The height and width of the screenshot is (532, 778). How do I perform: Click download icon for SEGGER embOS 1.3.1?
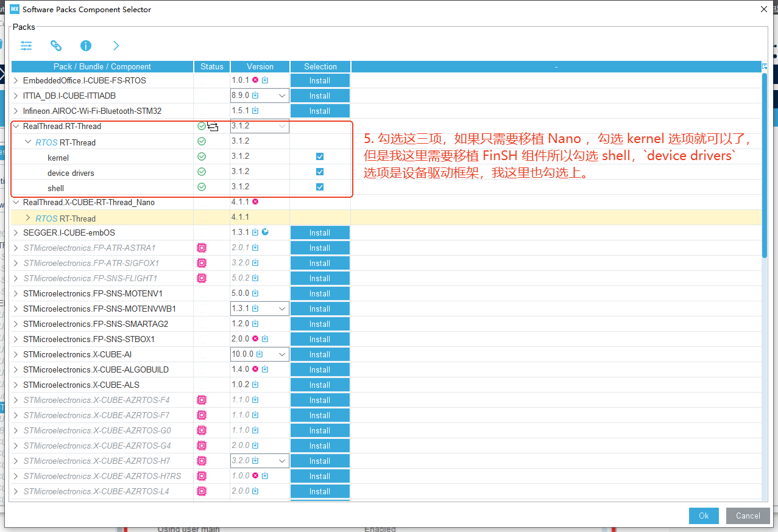(x=255, y=233)
